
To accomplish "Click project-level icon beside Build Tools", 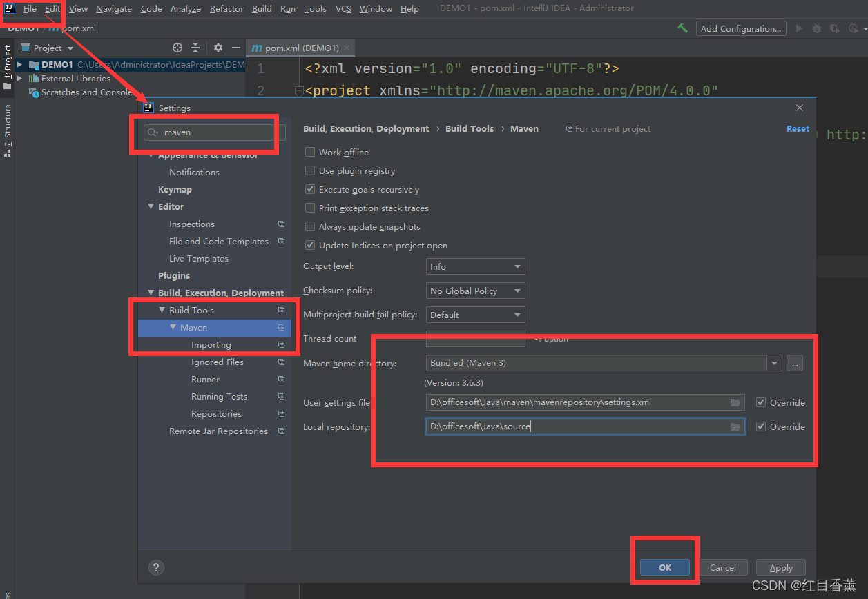I will tap(281, 311).
